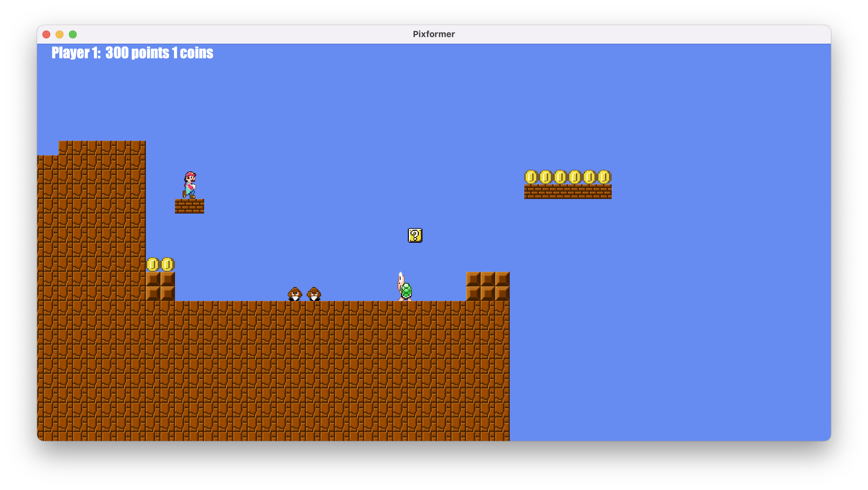Click the long floating brick platform under coins

568,192
